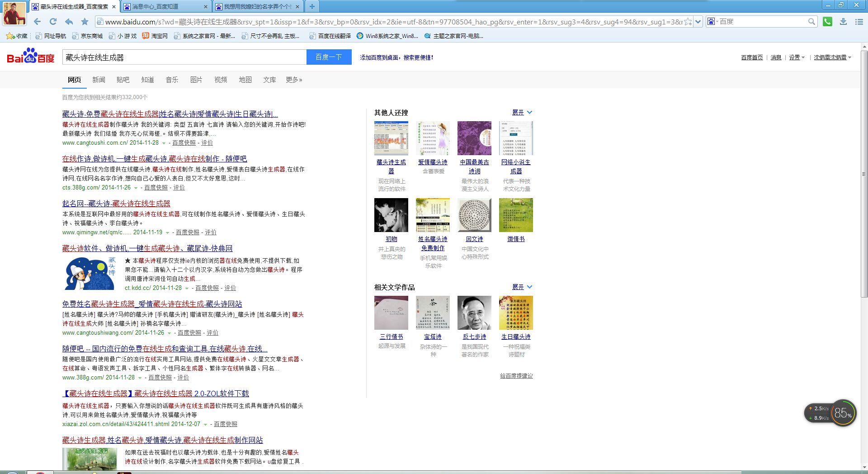This screenshot has width=868, height=474.
Task: Open the downloads arrow icon
Action: pyautogui.click(x=843, y=21)
